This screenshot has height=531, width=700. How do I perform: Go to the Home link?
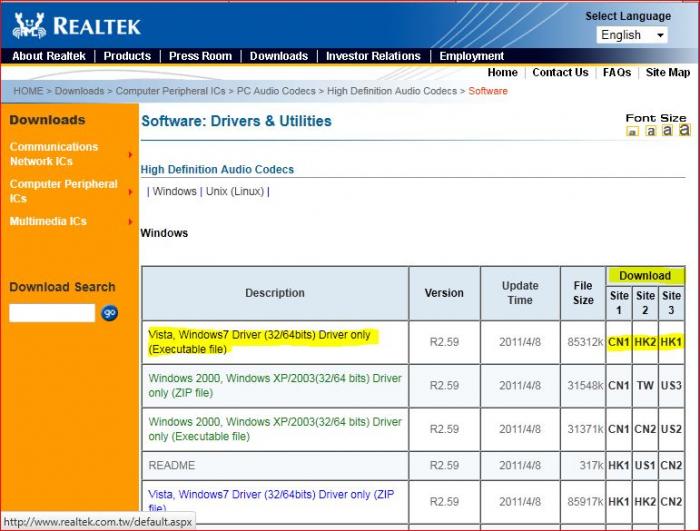pos(502,72)
